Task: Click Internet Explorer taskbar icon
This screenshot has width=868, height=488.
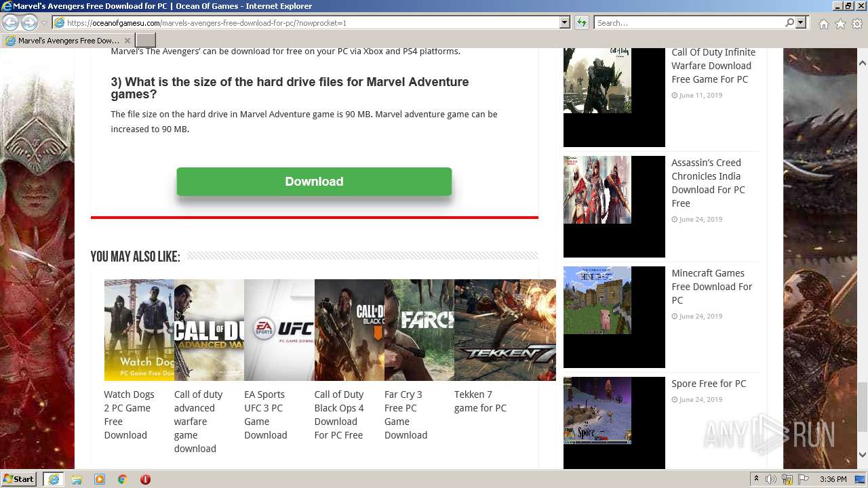Action: click(x=54, y=479)
